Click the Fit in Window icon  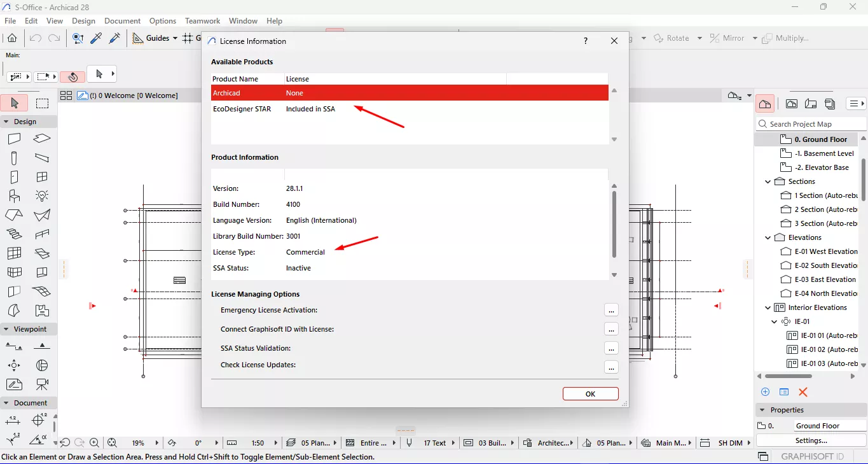click(113, 443)
